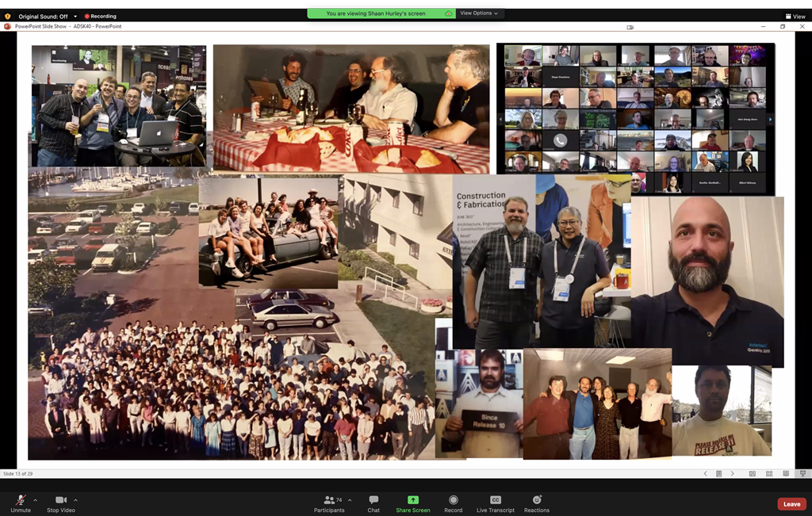The width and height of the screenshot is (812, 516).
Task: Leave the meeting
Action: (x=791, y=504)
